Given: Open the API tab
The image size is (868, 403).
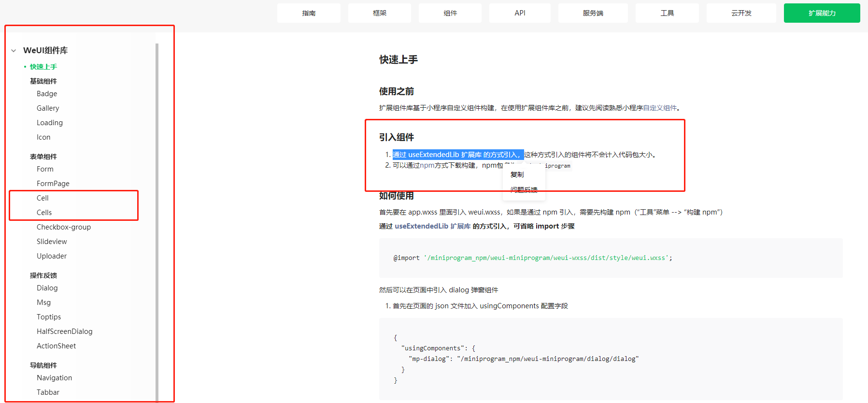Looking at the screenshot, I should tap(520, 13).
